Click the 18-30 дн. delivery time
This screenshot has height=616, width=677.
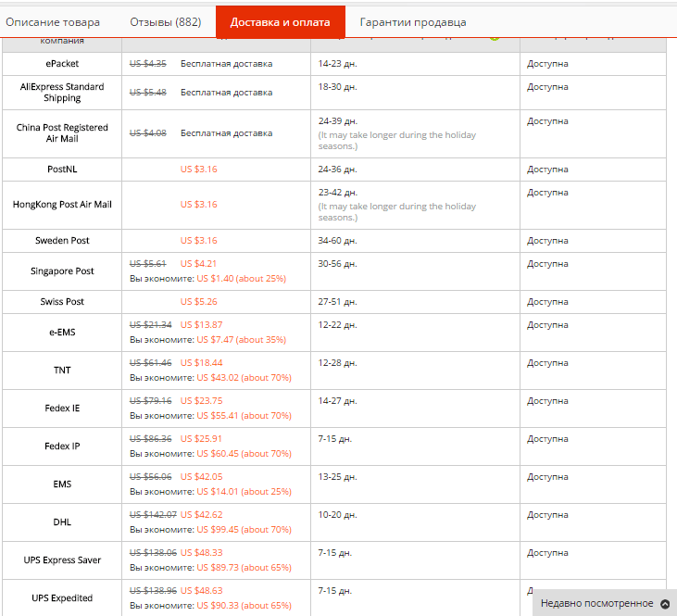click(x=338, y=87)
